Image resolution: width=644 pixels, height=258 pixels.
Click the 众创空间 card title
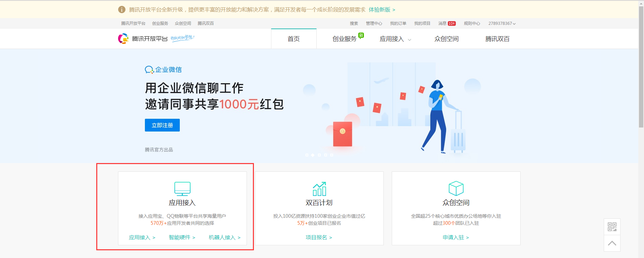(x=456, y=203)
